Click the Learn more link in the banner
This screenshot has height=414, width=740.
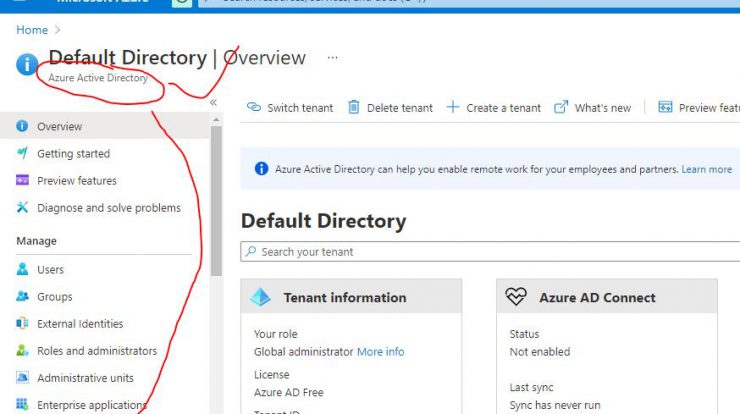[x=706, y=169]
